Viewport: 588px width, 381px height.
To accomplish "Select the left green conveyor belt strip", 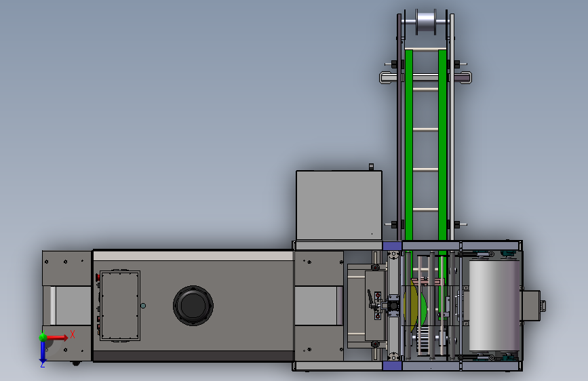I will [x=409, y=145].
